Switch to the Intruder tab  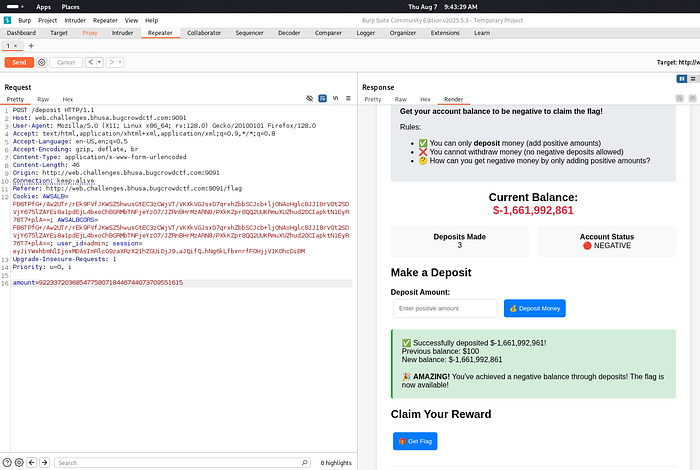coord(122,33)
